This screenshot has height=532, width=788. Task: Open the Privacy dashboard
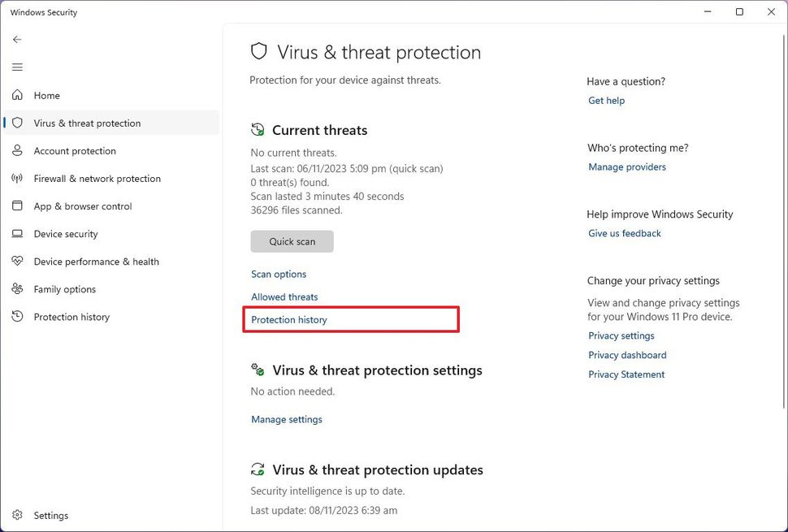[627, 355]
